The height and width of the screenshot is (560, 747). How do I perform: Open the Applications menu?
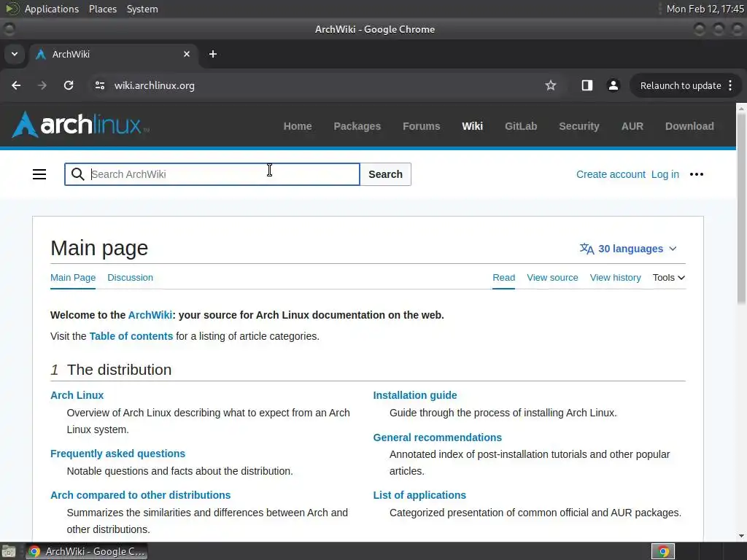[52, 9]
